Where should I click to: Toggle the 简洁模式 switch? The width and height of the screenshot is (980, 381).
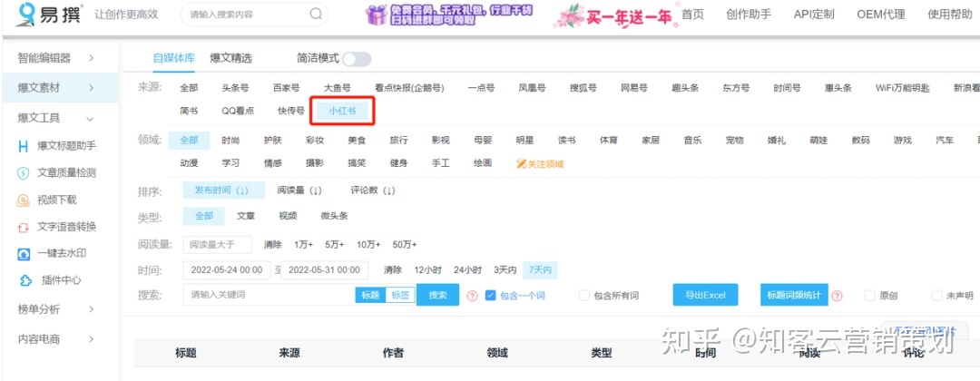click(357, 59)
